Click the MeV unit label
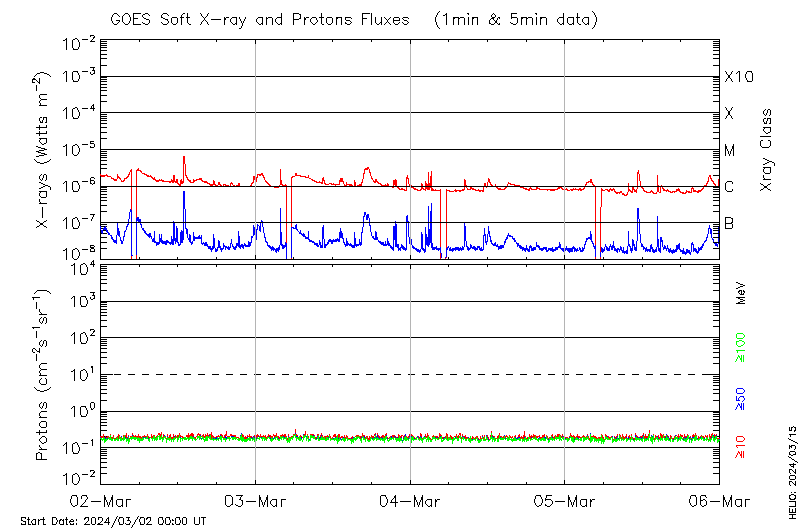The width and height of the screenshot is (800, 530). point(742,292)
